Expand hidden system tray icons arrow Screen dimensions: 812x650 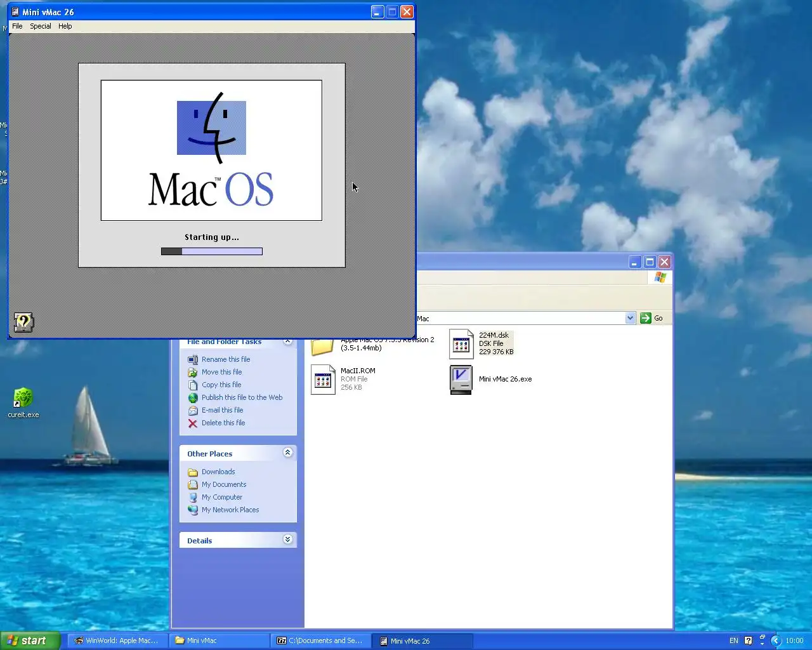coord(776,641)
